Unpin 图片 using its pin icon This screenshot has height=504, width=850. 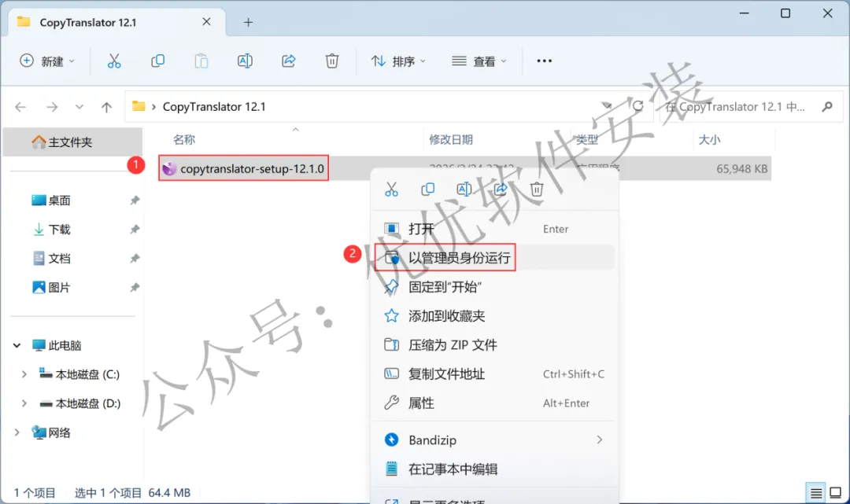point(135,288)
